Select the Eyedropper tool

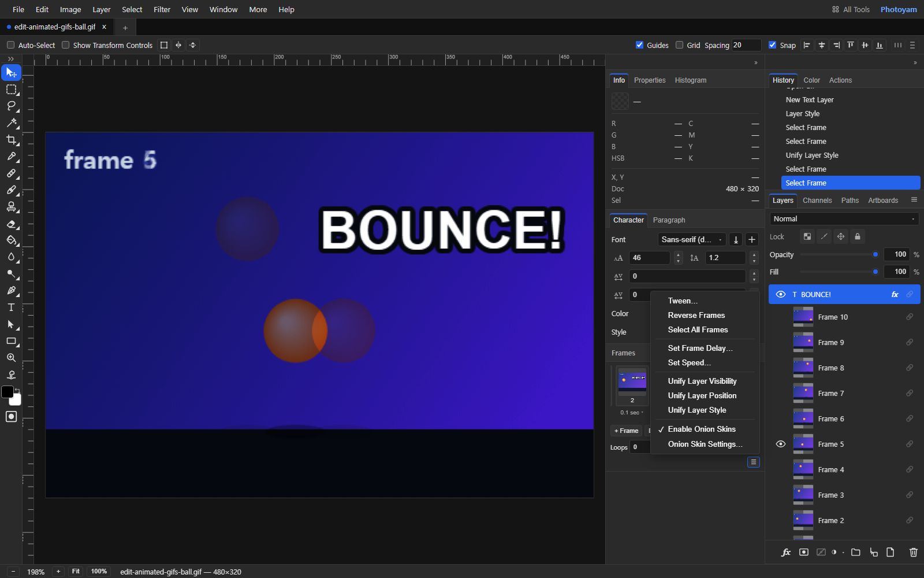pos(11,156)
